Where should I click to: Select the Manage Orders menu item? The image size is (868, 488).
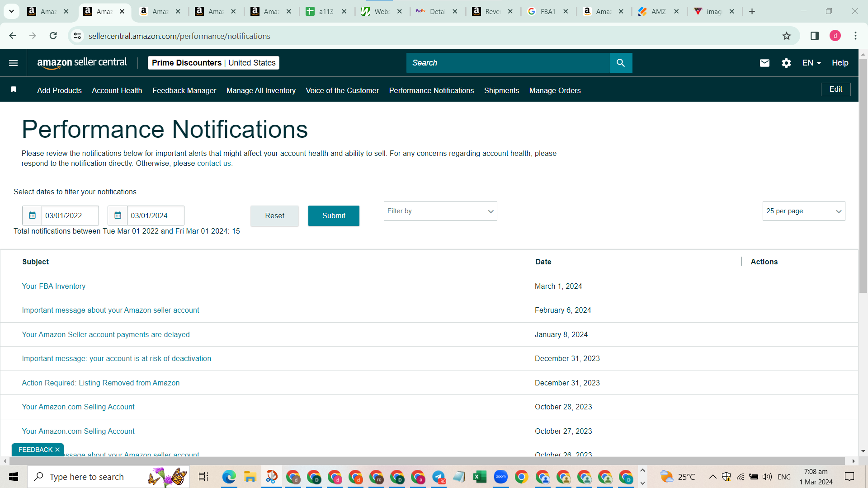click(x=555, y=90)
